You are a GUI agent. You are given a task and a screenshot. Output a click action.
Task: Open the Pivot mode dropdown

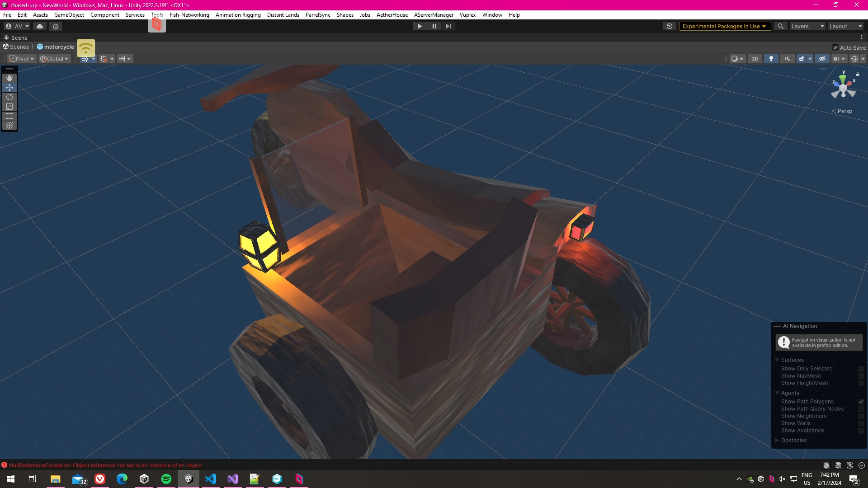22,59
